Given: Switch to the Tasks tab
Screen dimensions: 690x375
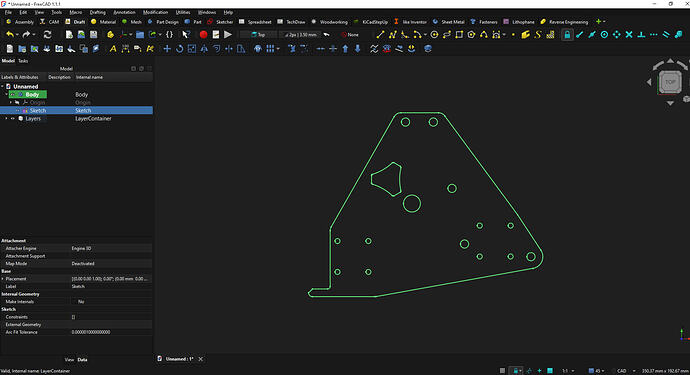Looking at the screenshot, I should pyautogui.click(x=23, y=61).
